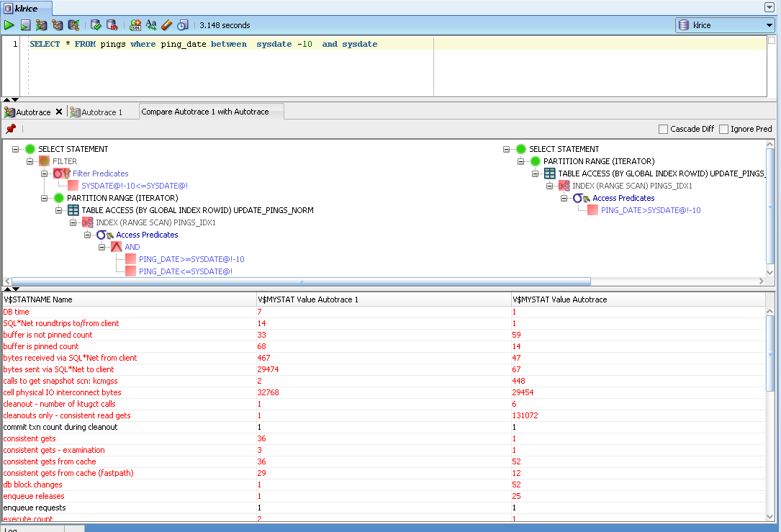The width and height of the screenshot is (781, 532).
Task: Select SYSDATE@!-10<=SYSDATE@! filter predicate
Action: click(x=135, y=186)
